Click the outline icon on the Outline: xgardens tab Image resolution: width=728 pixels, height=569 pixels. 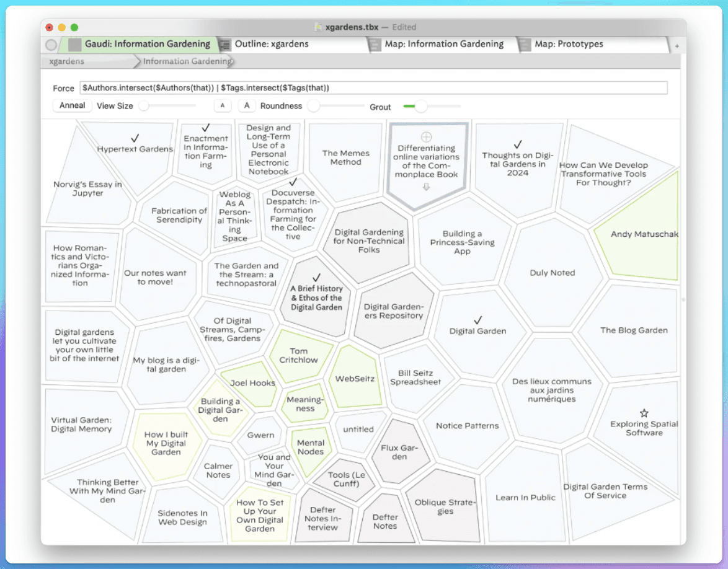pyautogui.click(x=224, y=45)
